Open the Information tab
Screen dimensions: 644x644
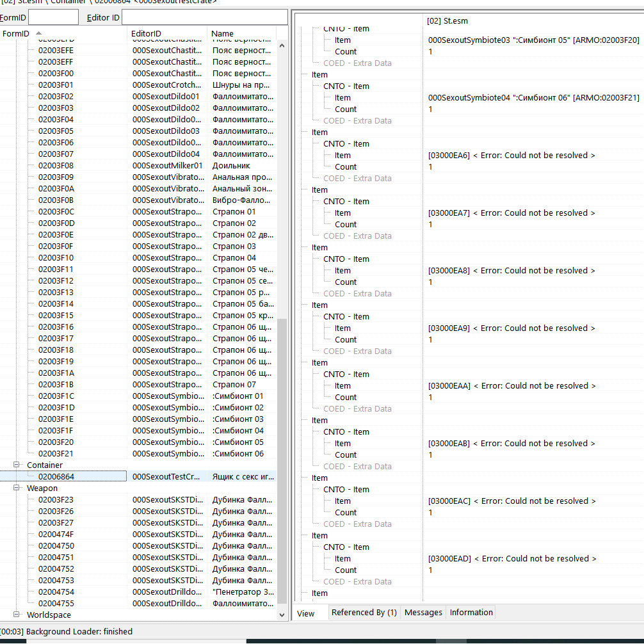[471, 613]
